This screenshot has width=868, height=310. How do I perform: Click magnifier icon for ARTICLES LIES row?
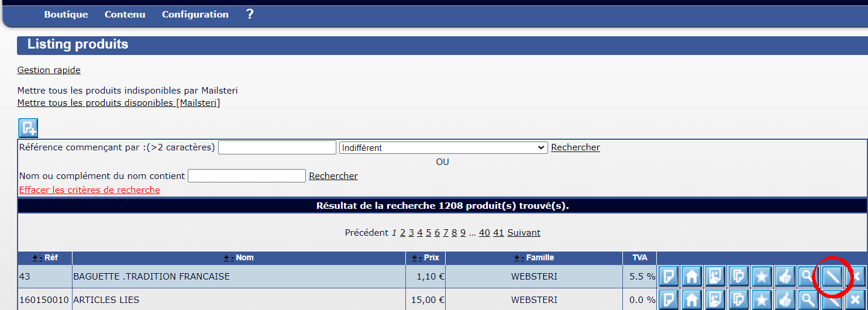point(808,299)
